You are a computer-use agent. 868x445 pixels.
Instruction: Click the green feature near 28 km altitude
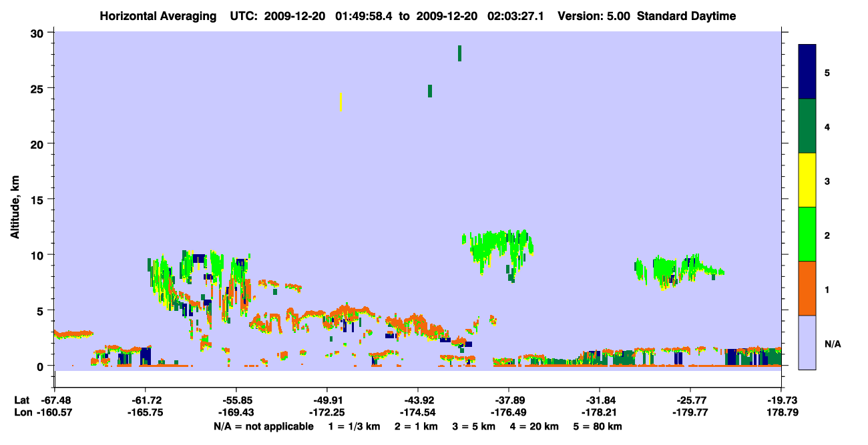click(x=459, y=53)
